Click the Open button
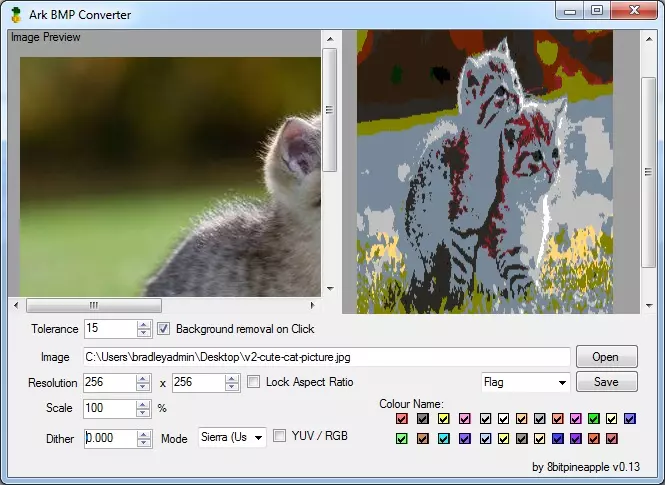665x485 pixels. click(x=605, y=357)
